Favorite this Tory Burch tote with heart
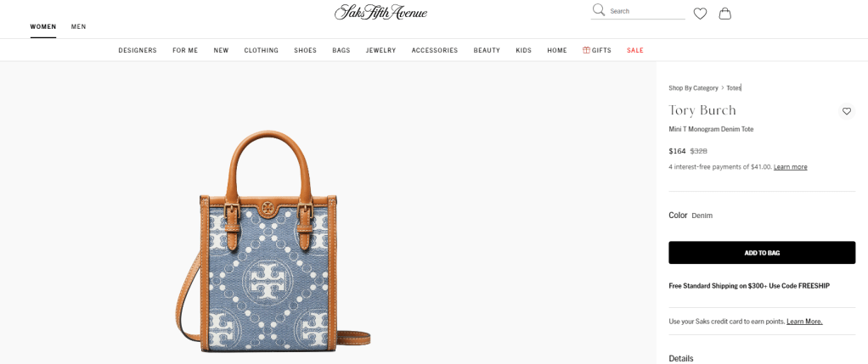The image size is (868, 364). pos(847,111)
